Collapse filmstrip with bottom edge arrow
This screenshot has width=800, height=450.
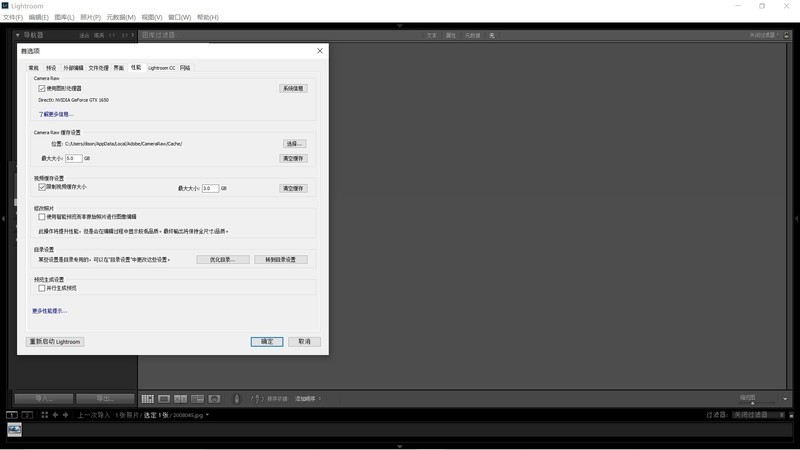[399, 446]
